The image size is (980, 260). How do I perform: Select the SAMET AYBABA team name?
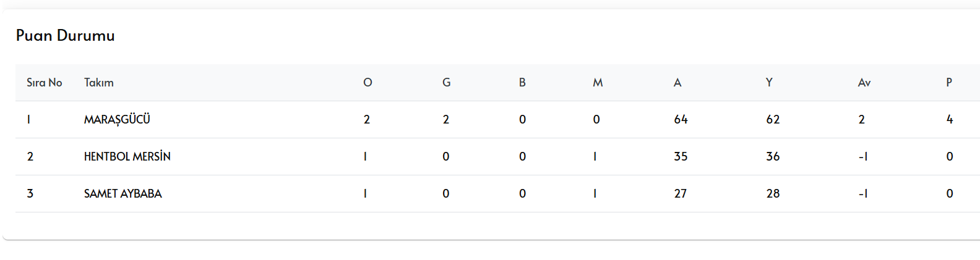click(x=123, y=193)
